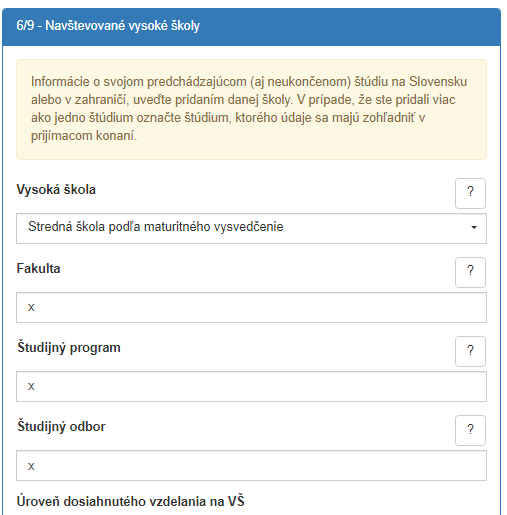507x515 pixels.
Task: Click the 'Fakulta' label text
Action: pyautogui.click(x=38, y=269)
